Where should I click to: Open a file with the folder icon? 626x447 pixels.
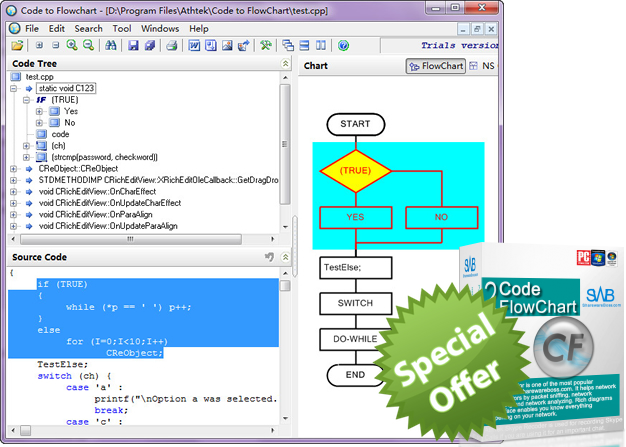tap(17, 45)
